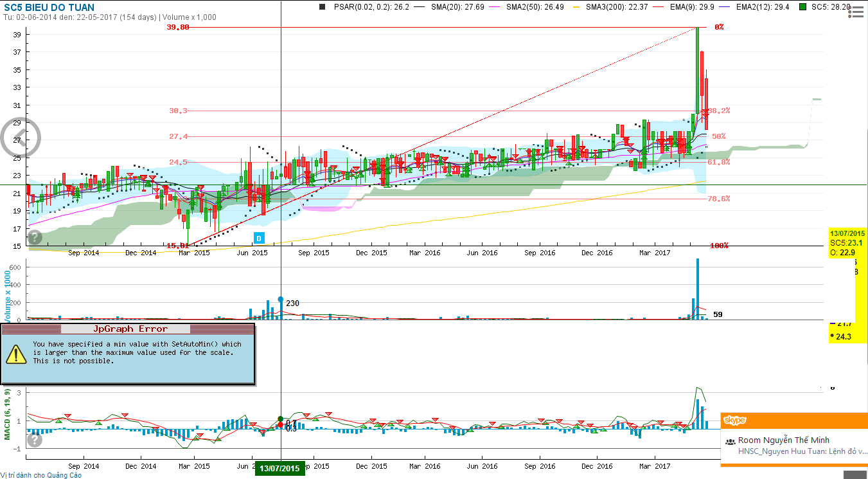Screen dimensions: 868x479
Task: Select the volume marker dot labeled 230
Action: coord(281,299)
